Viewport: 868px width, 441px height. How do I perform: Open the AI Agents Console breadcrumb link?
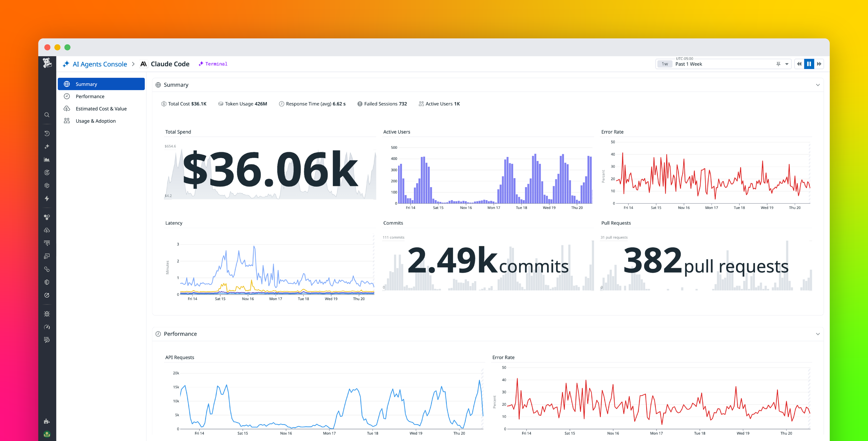coord(100,64)
